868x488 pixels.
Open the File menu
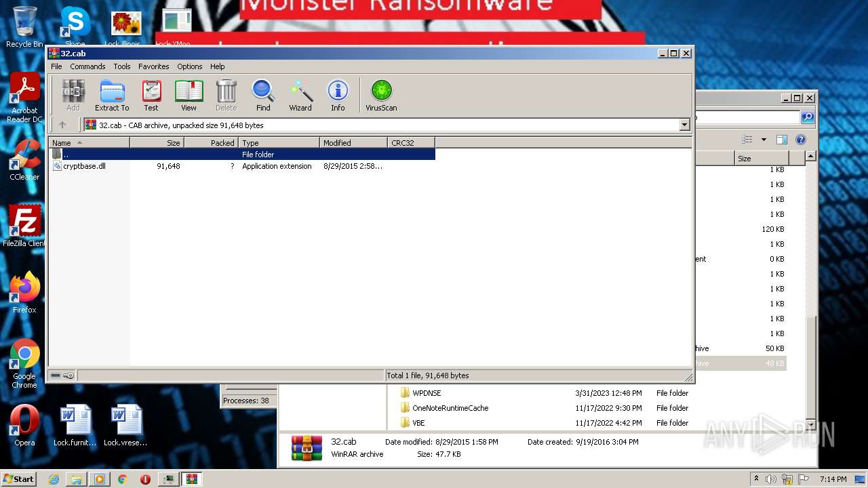(56, 66)
